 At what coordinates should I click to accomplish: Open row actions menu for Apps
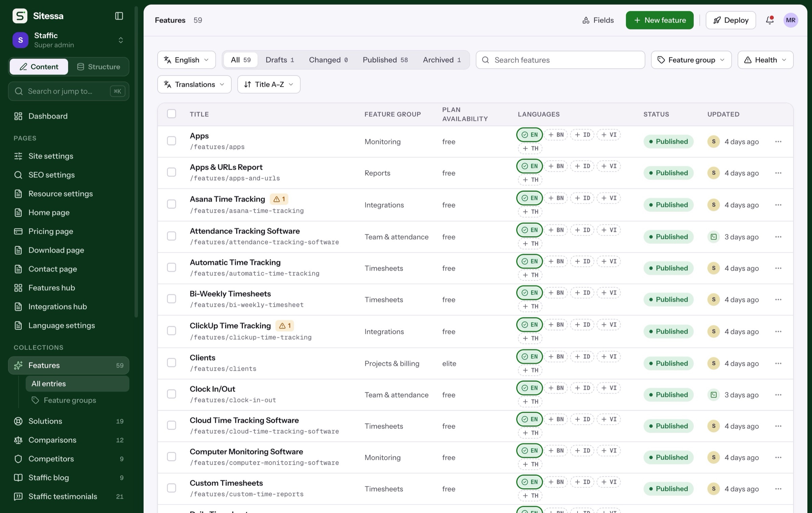point(778,142)
